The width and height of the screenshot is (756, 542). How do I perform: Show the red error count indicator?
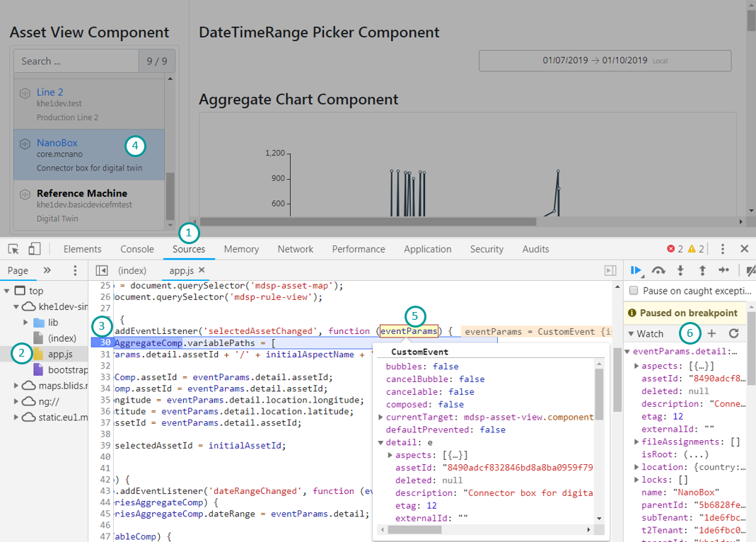tap(675, 249)
